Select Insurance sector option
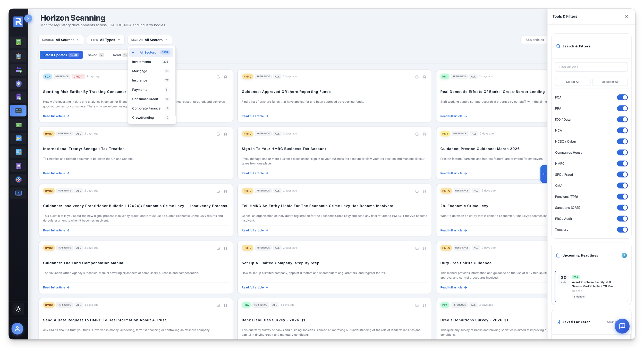This screenshot has width=644, height=348. pos(151,80)
